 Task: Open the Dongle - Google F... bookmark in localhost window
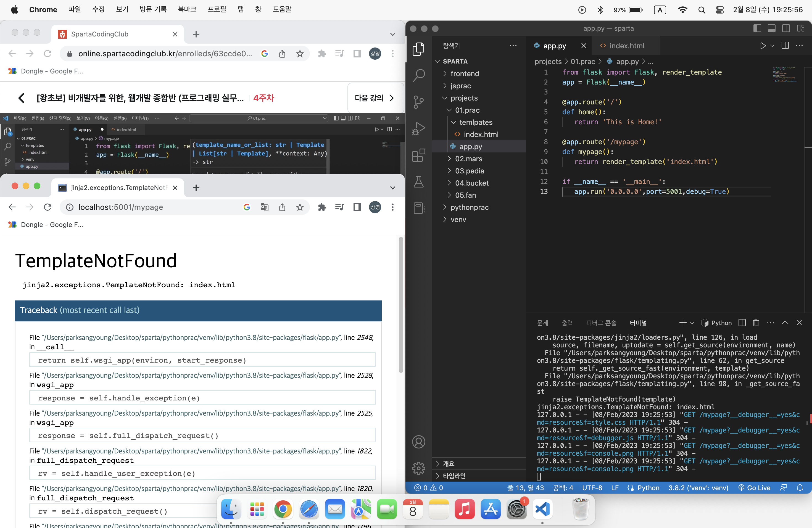pyautogui.click(x=46, y=225)
